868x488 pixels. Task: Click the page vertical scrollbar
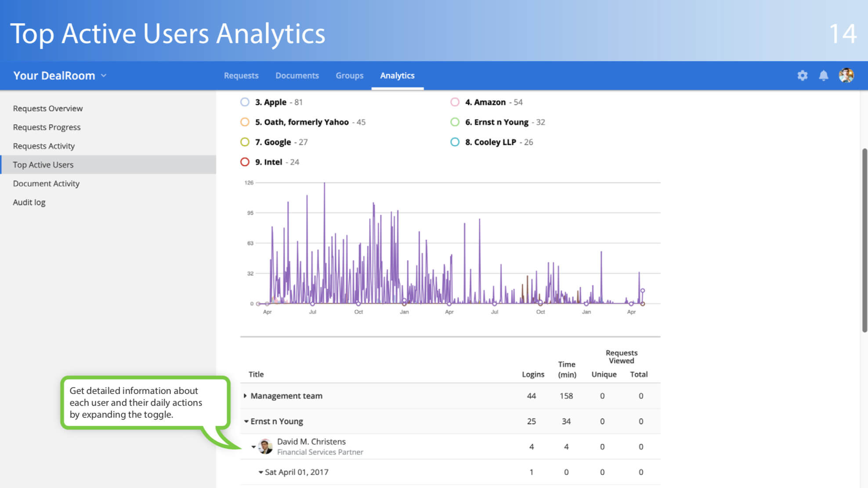[x=864, y=240]
